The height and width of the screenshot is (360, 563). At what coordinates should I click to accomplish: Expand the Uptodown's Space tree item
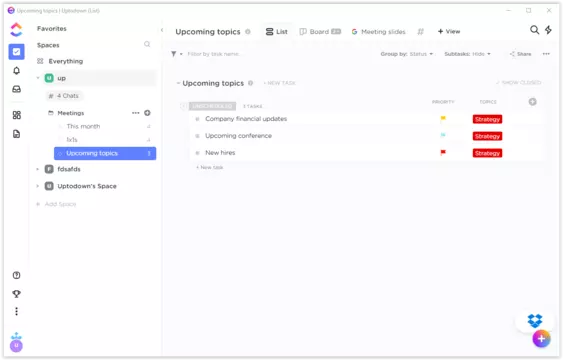click(38, 186)
